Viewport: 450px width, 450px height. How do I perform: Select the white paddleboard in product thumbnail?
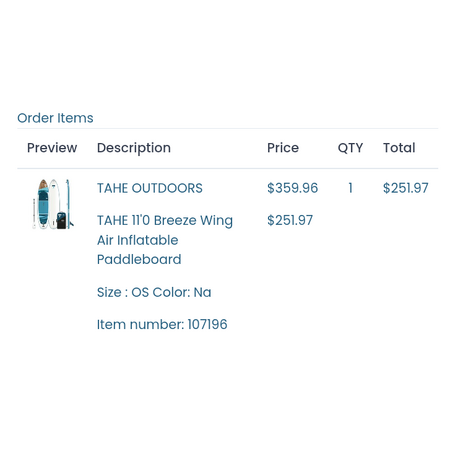click(x=54, y=200)
